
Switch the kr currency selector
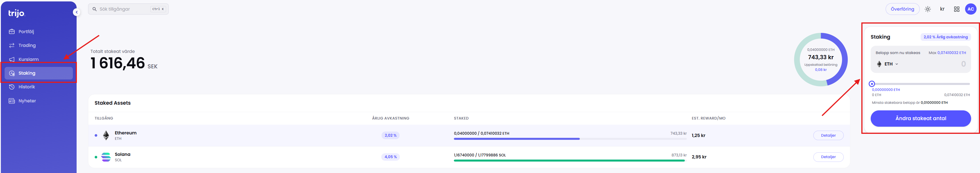(x=942, y=9)
